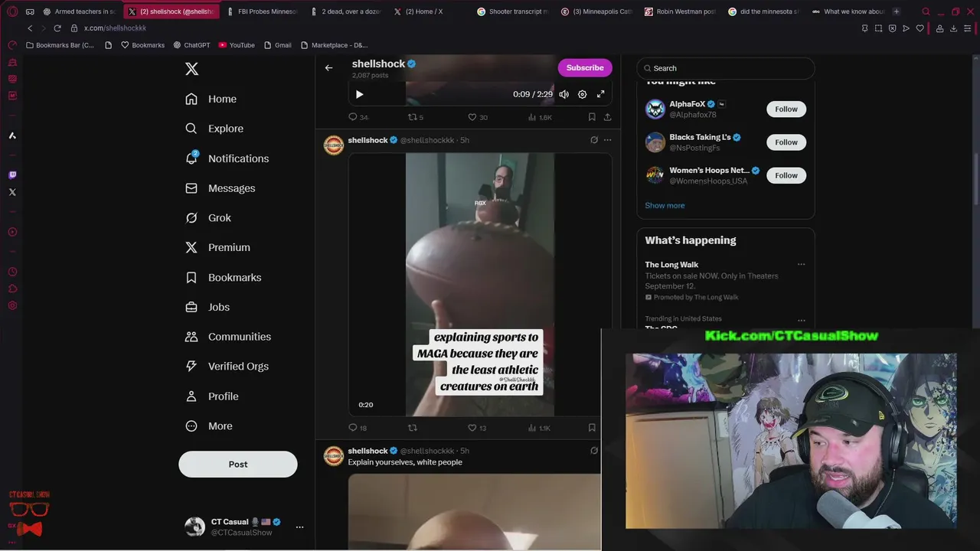
Task: Bookmark the football video post
Action: click(x=592, y=428)
